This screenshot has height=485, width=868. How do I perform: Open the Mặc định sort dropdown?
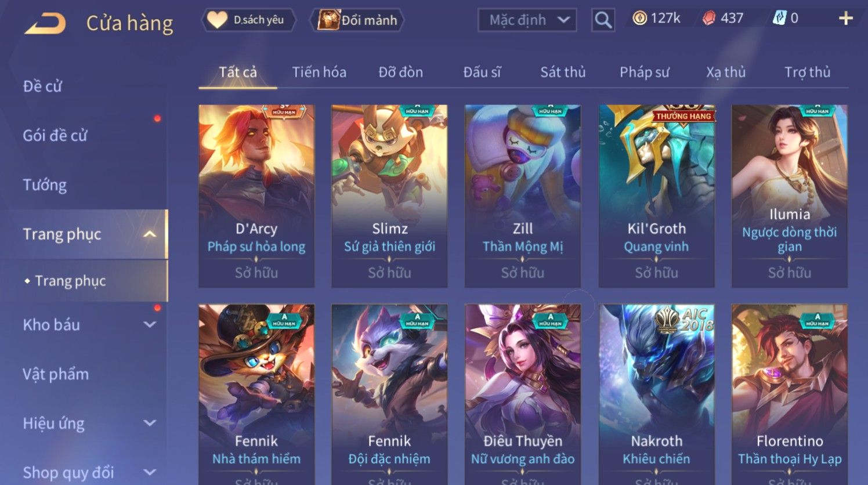point(527,20)
